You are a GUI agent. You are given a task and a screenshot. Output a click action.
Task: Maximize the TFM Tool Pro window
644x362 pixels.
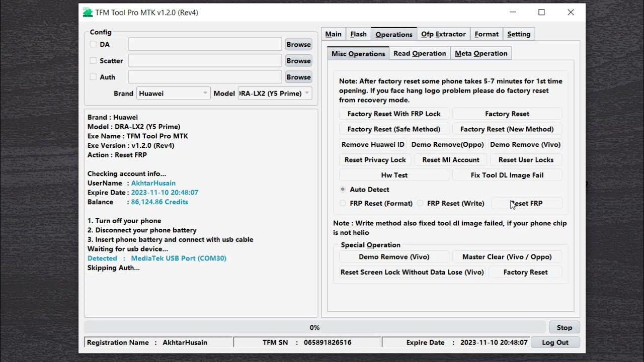click(x=541, y=13)
